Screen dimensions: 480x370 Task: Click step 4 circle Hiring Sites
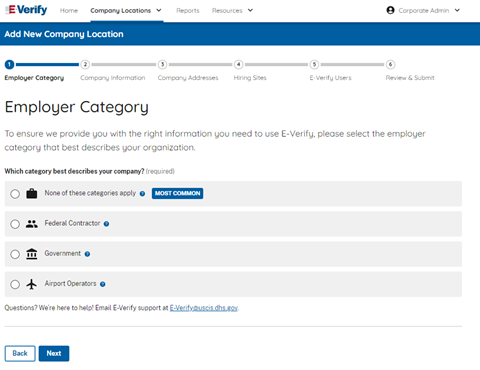point(238,64)
